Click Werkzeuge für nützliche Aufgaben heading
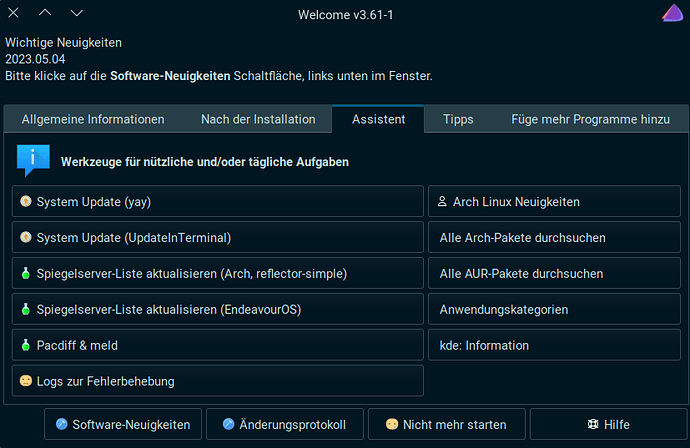Screen dimensions: 690x448 click(205, 162)
